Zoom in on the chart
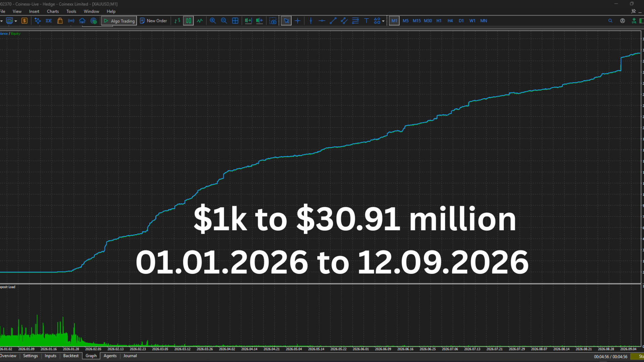644x362 pixels. 213,21
